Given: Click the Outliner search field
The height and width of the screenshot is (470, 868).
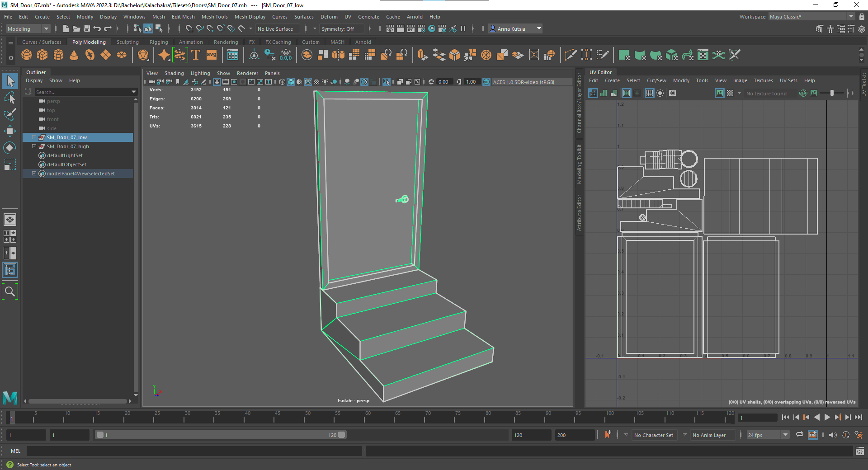Looking at the screenshot, I should pyautogui.click(x=85, y=92).
